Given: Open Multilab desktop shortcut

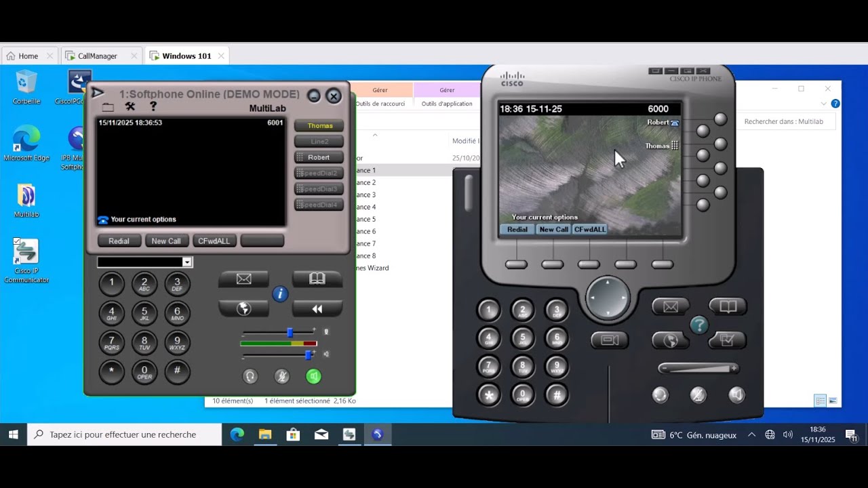Looking at the screenshot, I should pos(26,201).
